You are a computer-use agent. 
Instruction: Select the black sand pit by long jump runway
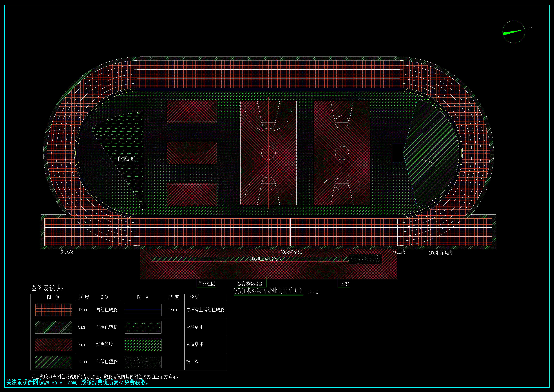coord(366,259)
